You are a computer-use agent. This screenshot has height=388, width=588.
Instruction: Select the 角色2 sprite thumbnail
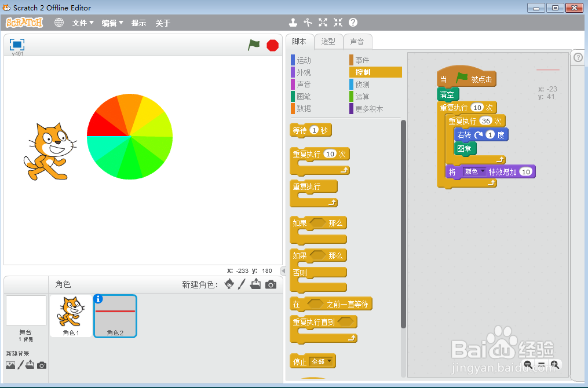pos(115,316)
